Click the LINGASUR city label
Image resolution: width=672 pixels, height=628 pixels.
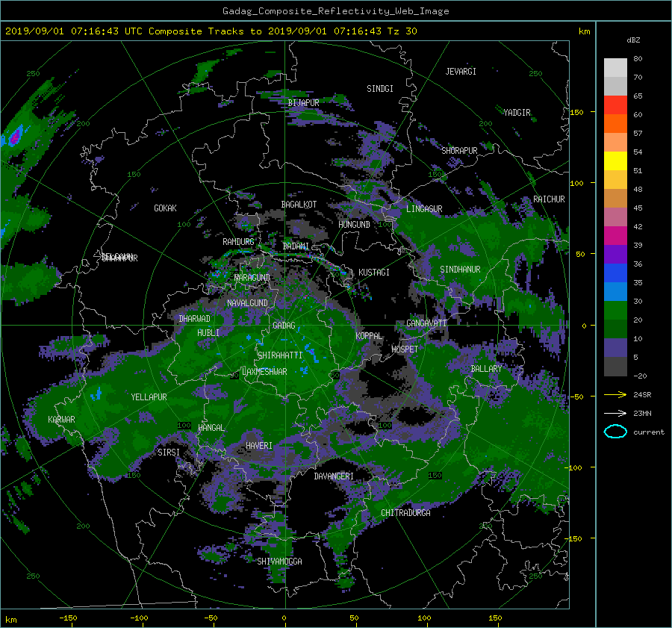pyautogui.click(x=424, y=209)
